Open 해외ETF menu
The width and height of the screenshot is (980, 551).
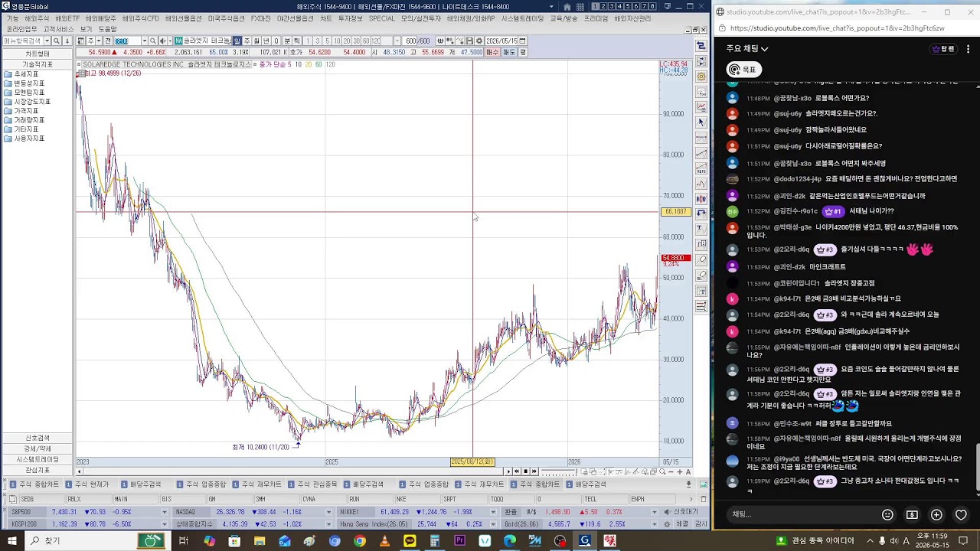(67, 18)
